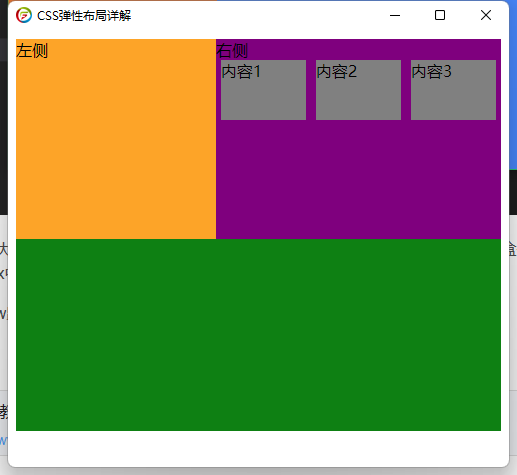
Task: Minimize the CSS弹性布局详解 window
Action: (395, 15)
